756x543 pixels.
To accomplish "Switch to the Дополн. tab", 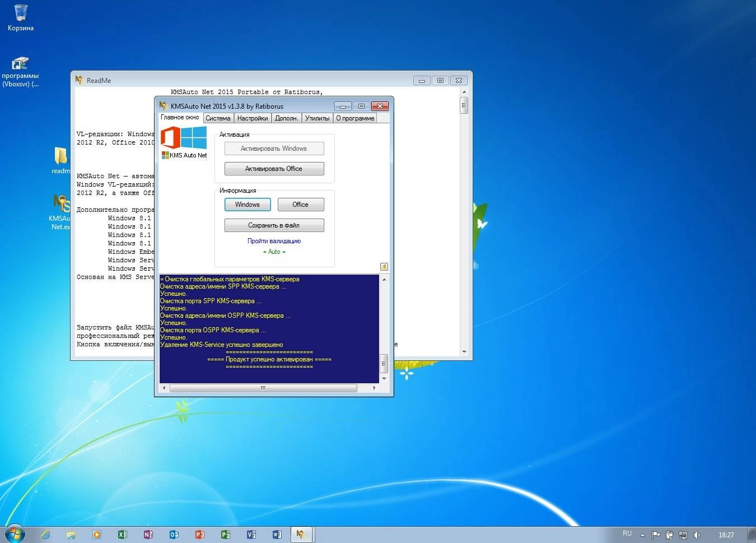I will coord(286,118).
